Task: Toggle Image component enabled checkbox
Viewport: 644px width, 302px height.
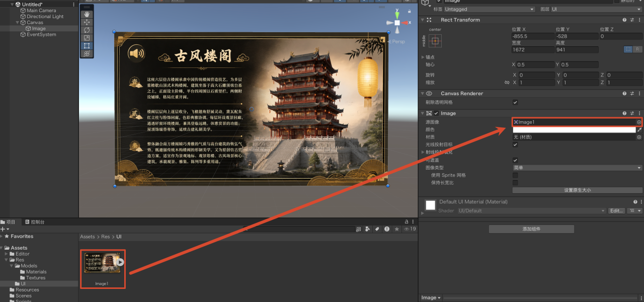Action: (x=437, y=113)
